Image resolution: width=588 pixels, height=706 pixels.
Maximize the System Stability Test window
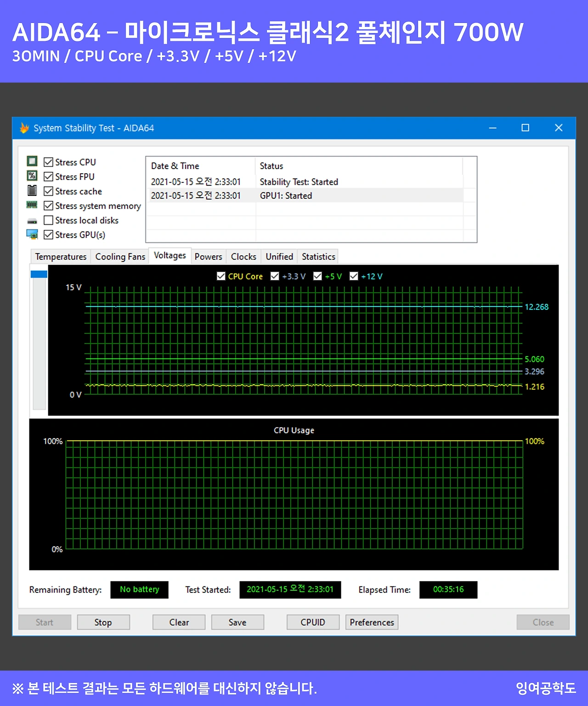(x=526, y=128)
